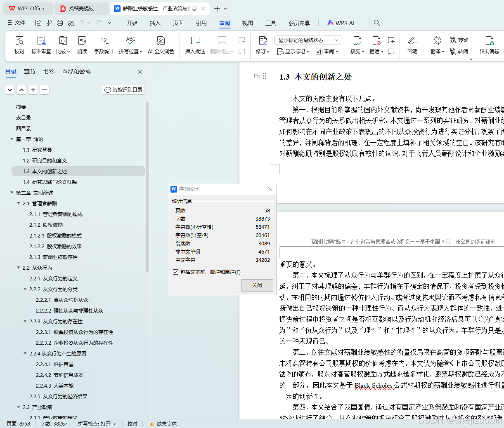504x428 pixels.
Task: Collapse 2.1 管理者薪酬 node
Action: (x=19, y=204)
